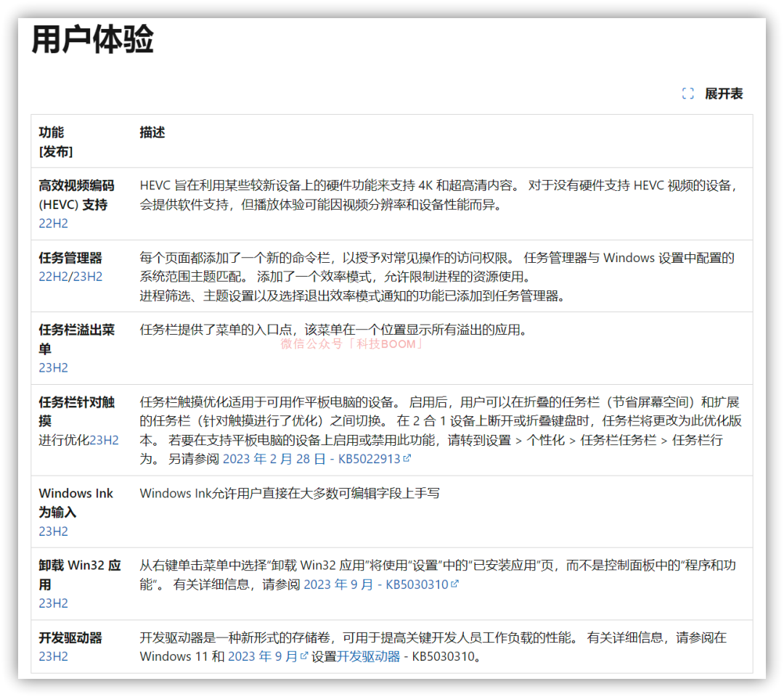The width and height of the screenshot is (784, 697).
Task: Open the blue 开发驱动器 link in description
Action: 369,656
